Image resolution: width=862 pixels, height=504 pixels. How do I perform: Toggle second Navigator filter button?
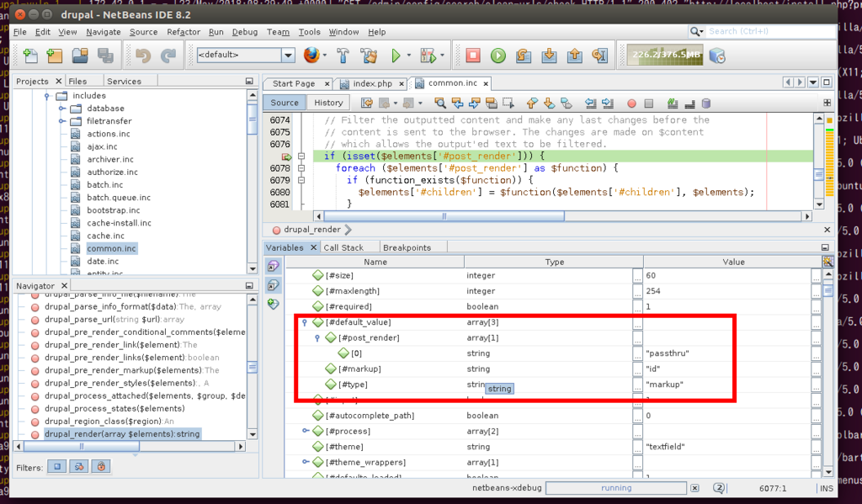tap(79, 467)
